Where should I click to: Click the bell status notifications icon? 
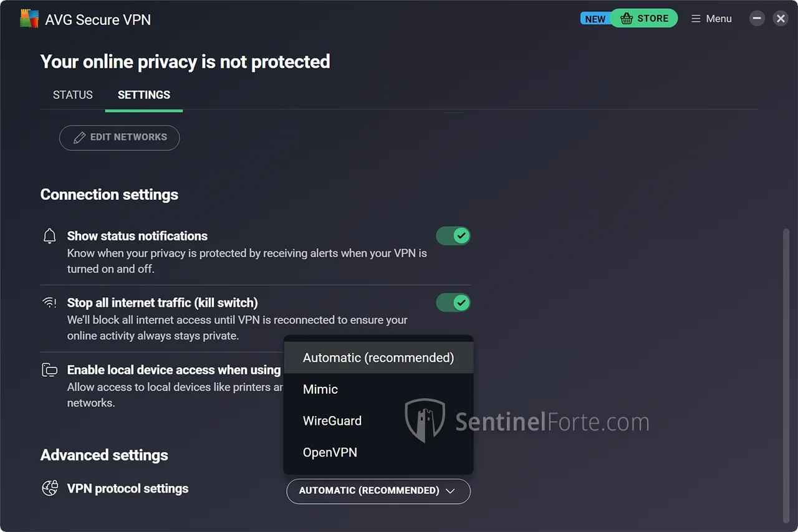(49, 236)
